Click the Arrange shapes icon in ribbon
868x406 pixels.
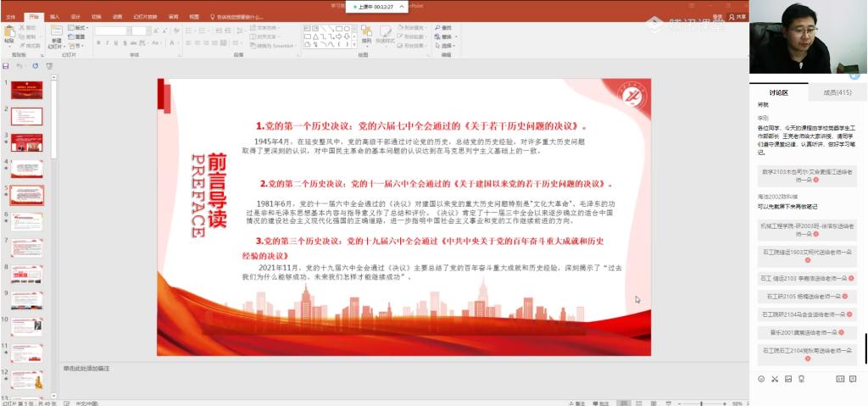366,34
